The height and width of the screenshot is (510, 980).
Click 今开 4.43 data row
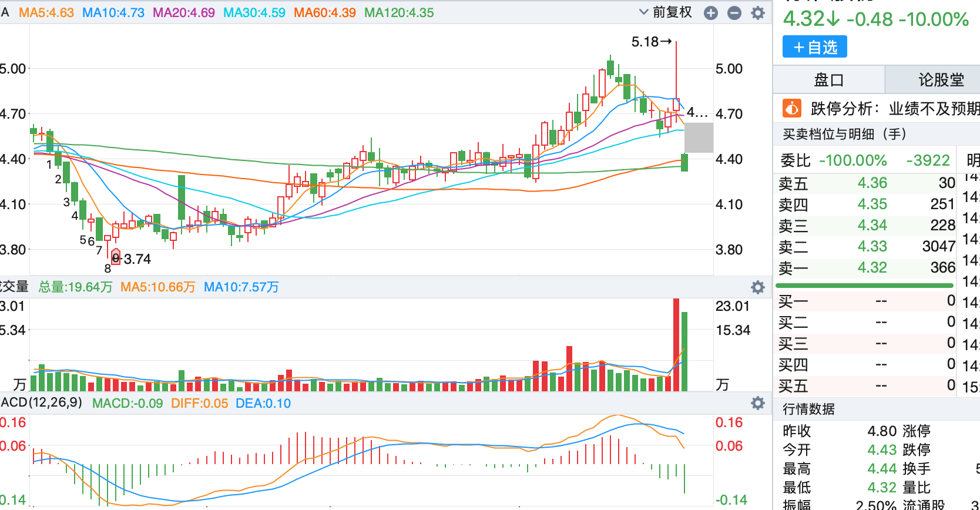pos(840,450)
